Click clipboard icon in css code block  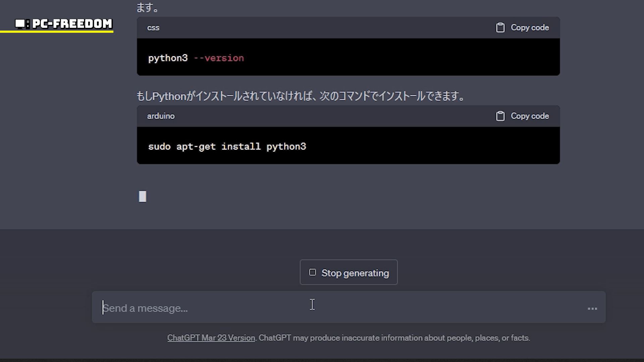[x=500, y=27]
